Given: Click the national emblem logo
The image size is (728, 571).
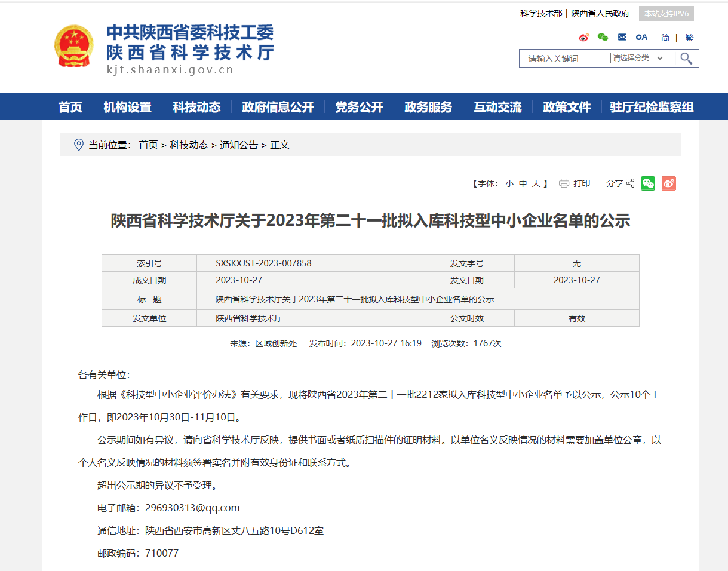Looking at the screenshot, I should (x=73, y=47).
